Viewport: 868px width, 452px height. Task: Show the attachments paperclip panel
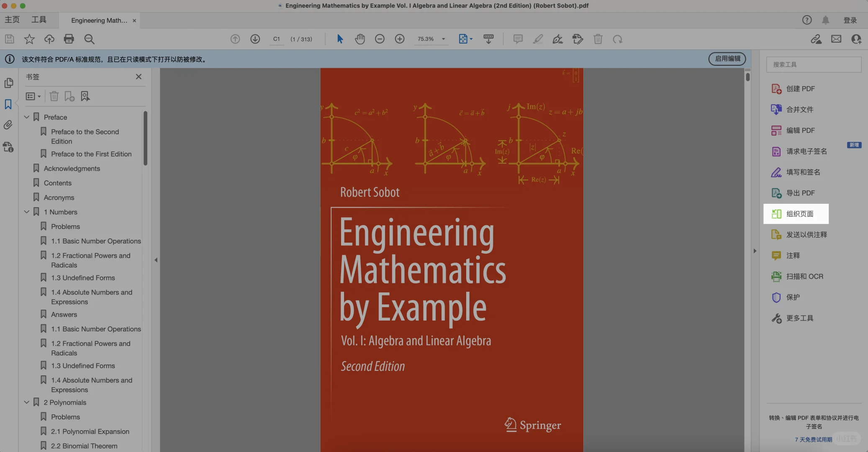8,125
